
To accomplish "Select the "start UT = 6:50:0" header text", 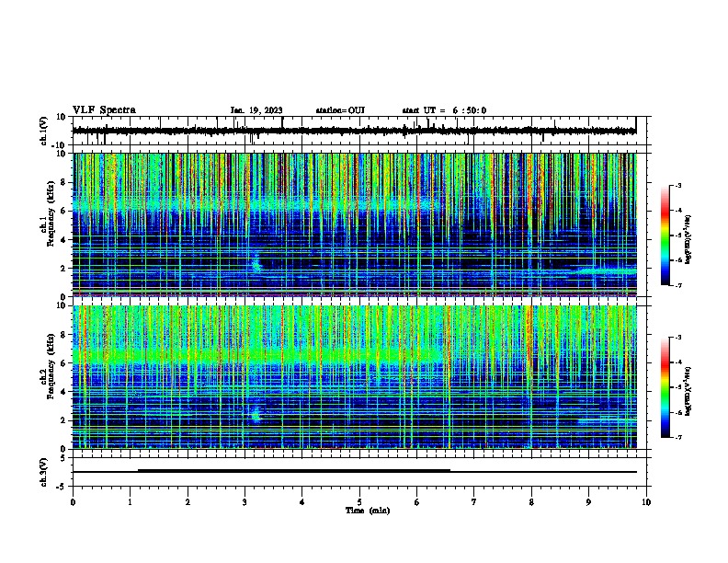I will coord(444,110).
